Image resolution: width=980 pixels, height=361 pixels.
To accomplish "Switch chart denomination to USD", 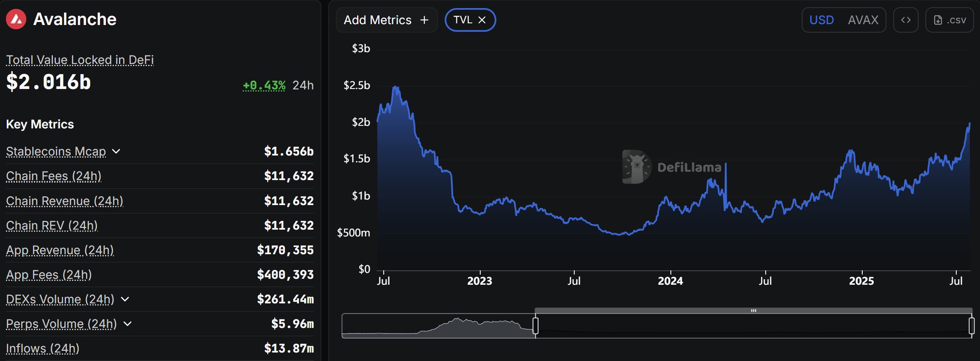I will (x=821, y=20).
